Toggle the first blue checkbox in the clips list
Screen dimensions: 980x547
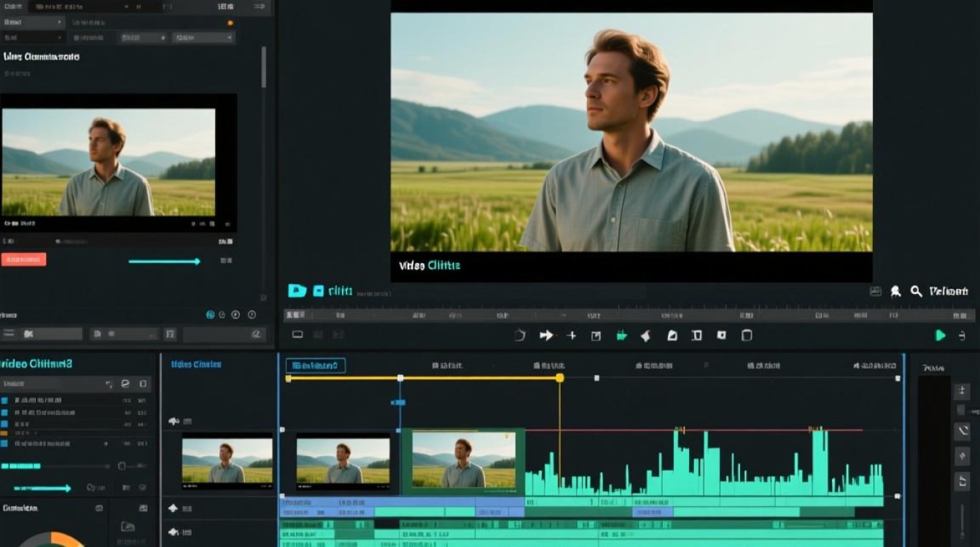point(4,400)
